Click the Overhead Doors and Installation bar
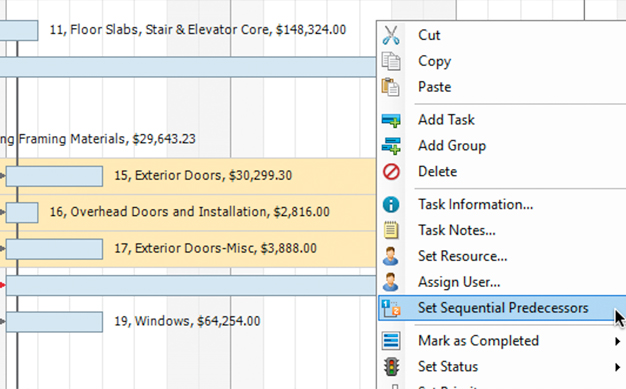The image size is (626, 389). 22,212
